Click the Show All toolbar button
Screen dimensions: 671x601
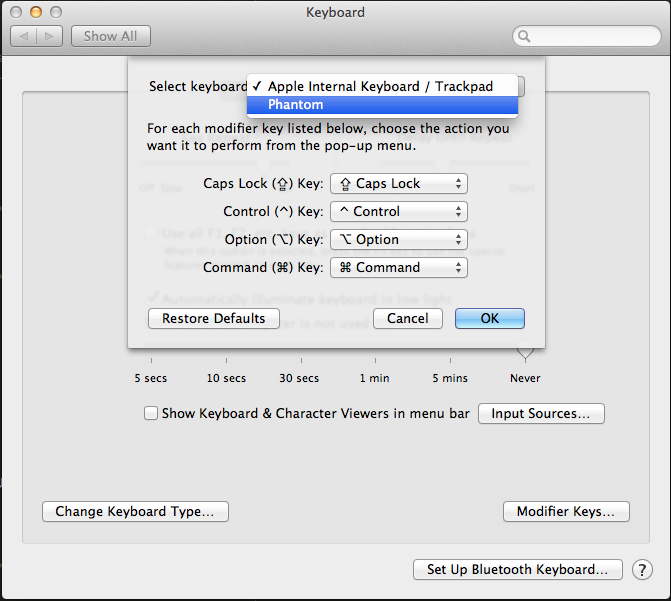(x=110, y=36)
